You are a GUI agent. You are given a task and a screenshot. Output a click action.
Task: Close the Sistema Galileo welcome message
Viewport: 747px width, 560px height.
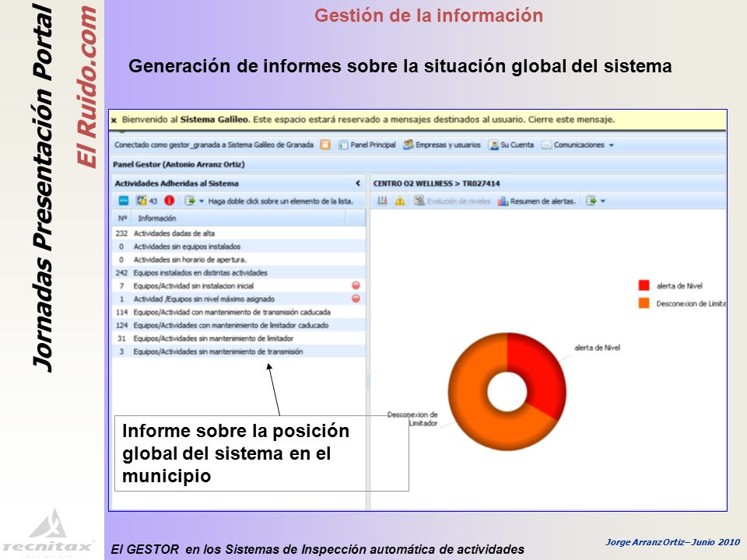tap(114, 121)
